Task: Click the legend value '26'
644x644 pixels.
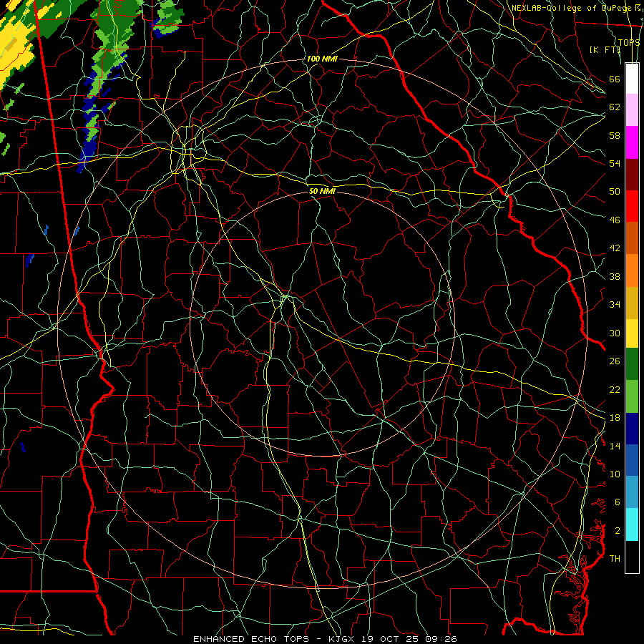Action: 615,361
